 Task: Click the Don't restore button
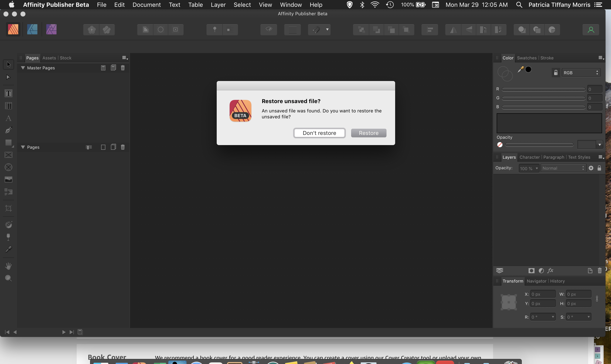[319, 133]
